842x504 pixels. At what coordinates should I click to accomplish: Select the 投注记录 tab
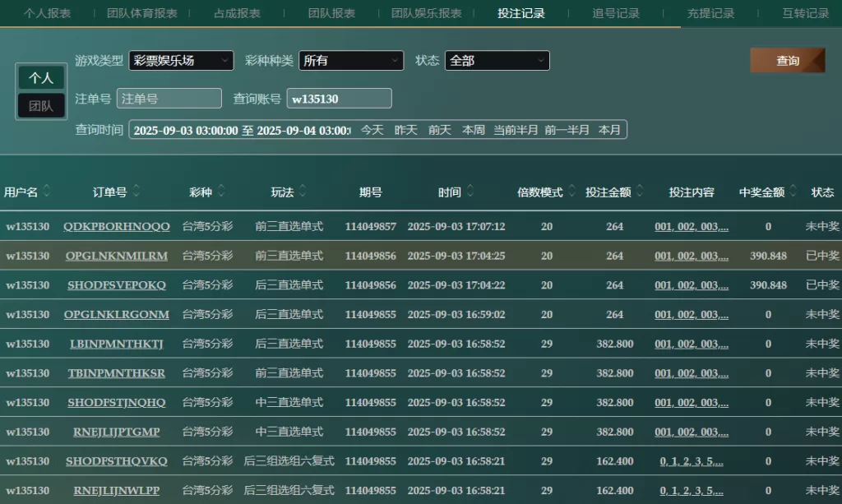[x=520, y=13]
